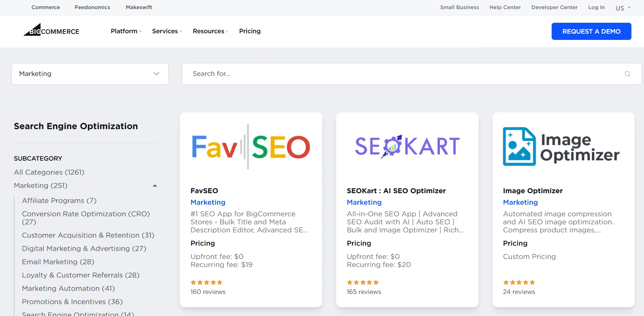The width and height of the screenshot is (644, 316).
Task: Click the star rating for SEOKart
Action: tap(363, 282)
